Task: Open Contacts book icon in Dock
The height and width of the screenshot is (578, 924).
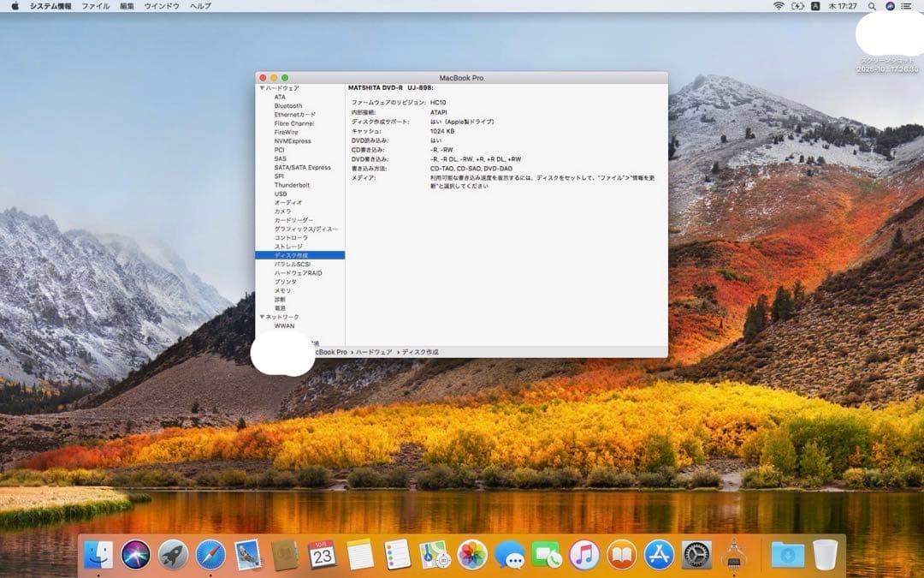Action: coord(285,555)
